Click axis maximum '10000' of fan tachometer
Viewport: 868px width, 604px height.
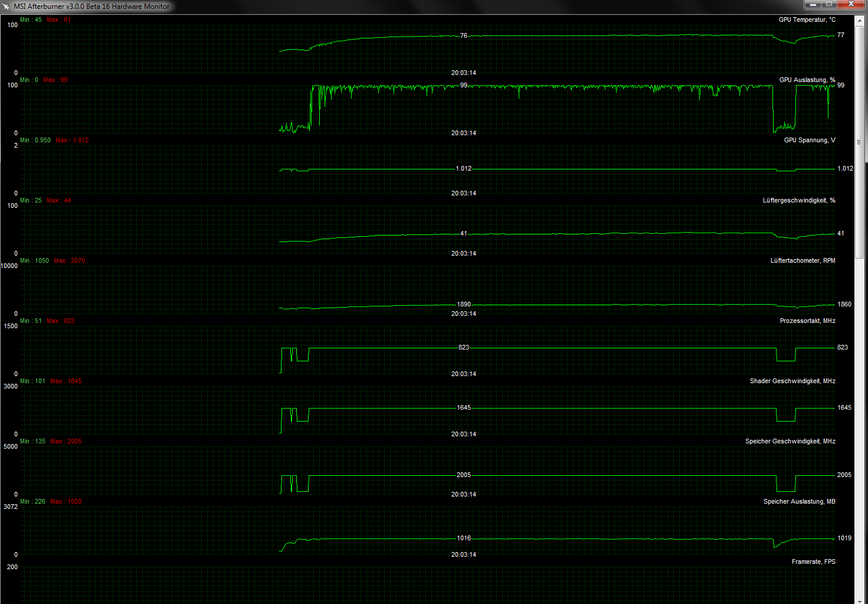click(x=9, y=266)
